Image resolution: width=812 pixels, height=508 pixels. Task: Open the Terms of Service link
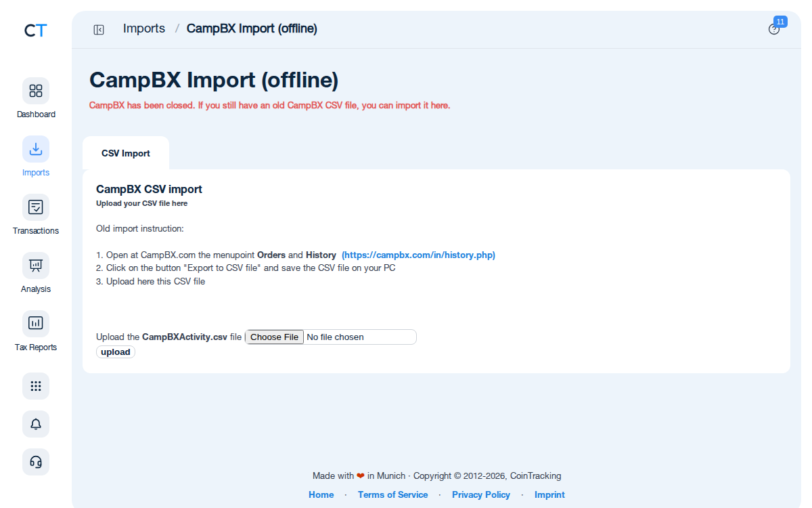click(x=393, y=494)
